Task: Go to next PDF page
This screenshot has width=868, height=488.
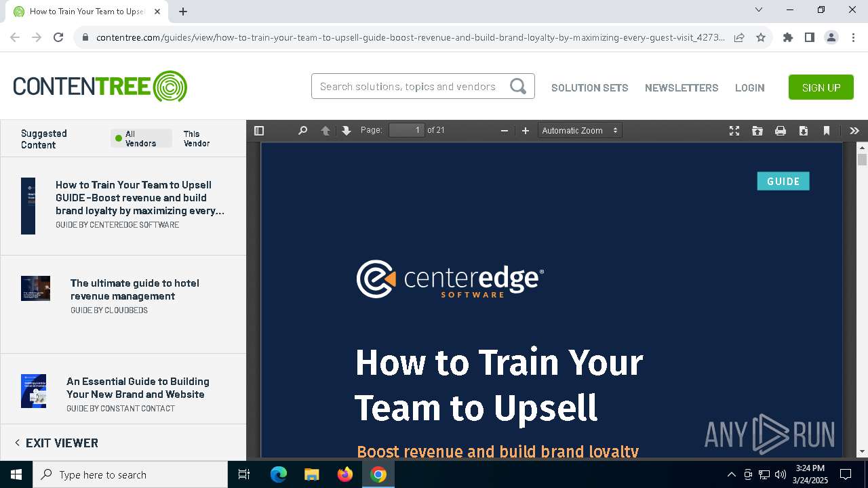Action: coord(347,131)
